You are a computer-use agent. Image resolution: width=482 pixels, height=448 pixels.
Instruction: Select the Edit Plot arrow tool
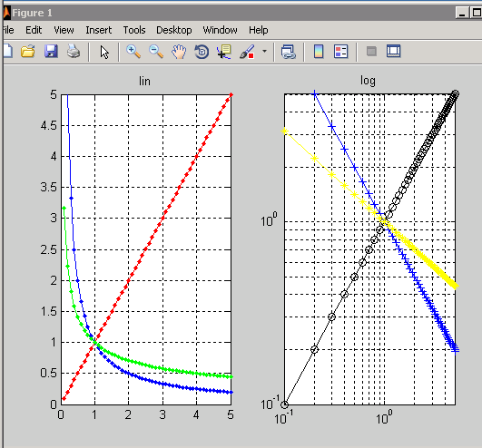coord(104,52)
